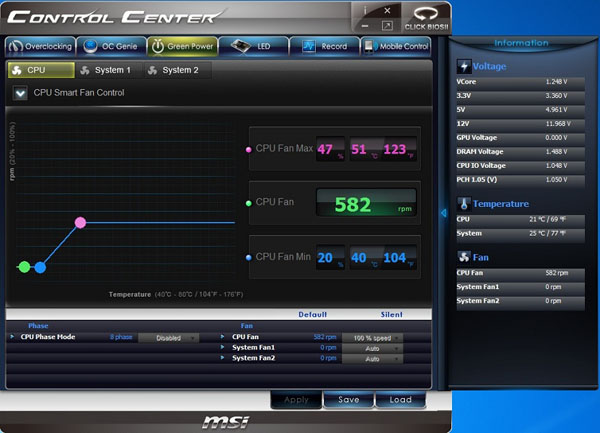Click the System temperature 25 °C row
Viewport: 600px width, 433px height.
pos(520,233)
